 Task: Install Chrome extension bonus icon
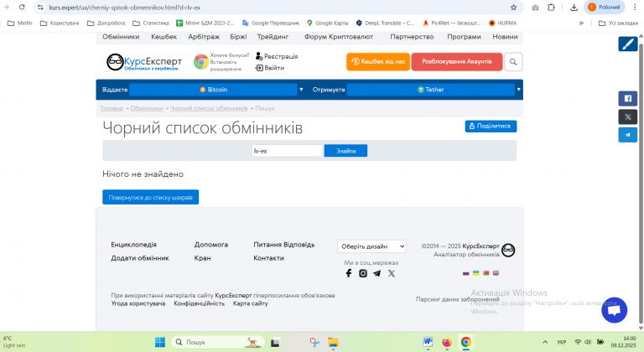point(201,62)
